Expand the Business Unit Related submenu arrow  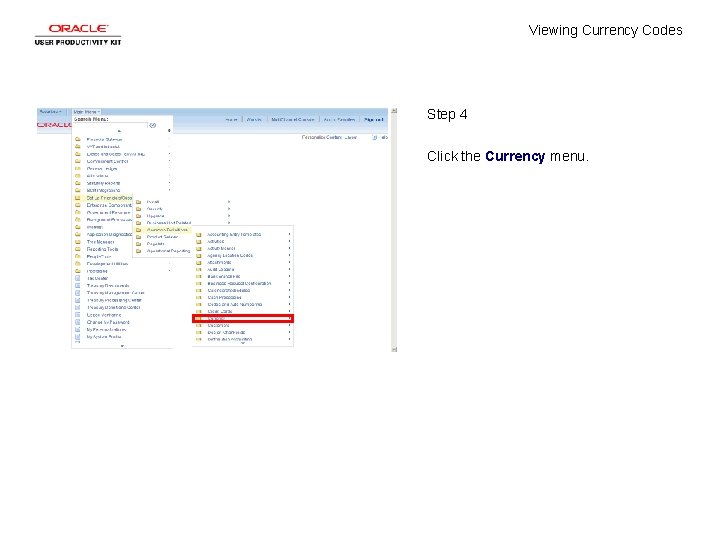(229, 223)
